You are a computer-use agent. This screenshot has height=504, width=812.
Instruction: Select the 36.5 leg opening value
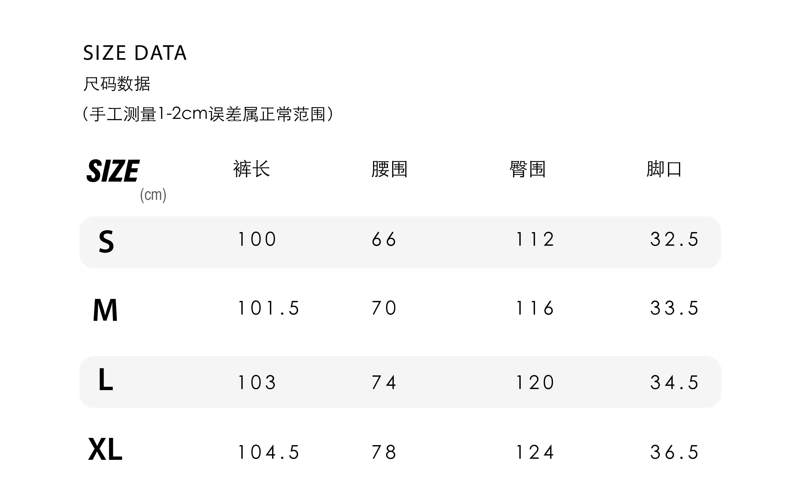(674, 452)
